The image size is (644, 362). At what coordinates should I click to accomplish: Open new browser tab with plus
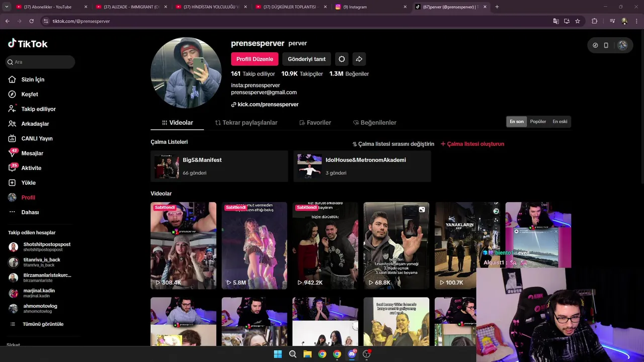pyautogui.click(x=497, y=7)
